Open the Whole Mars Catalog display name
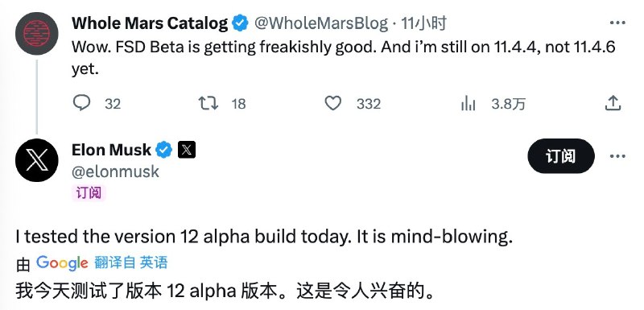The image size is (644, 310). (150, 23)
